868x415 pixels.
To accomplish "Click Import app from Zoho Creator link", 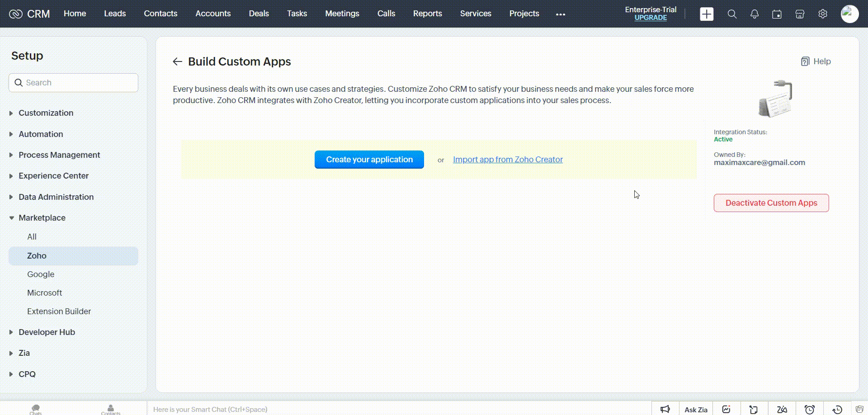I will pyautogui.click(x=508, y=160).
